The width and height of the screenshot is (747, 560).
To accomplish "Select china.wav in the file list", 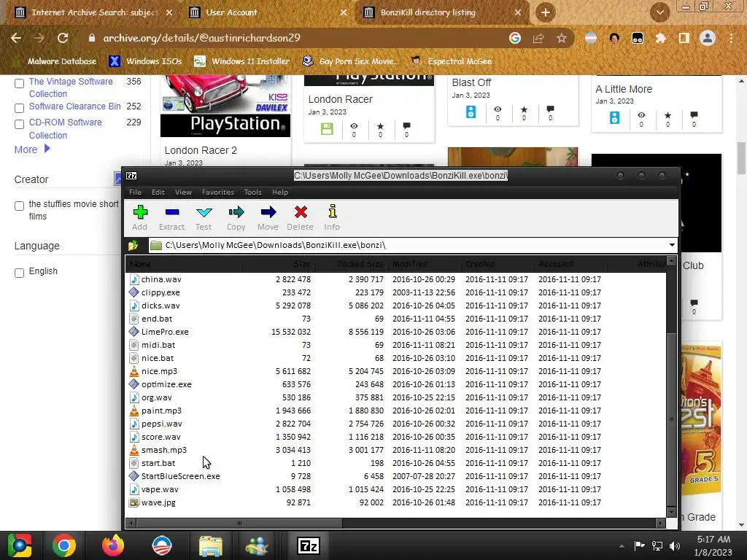I will 161,279.
